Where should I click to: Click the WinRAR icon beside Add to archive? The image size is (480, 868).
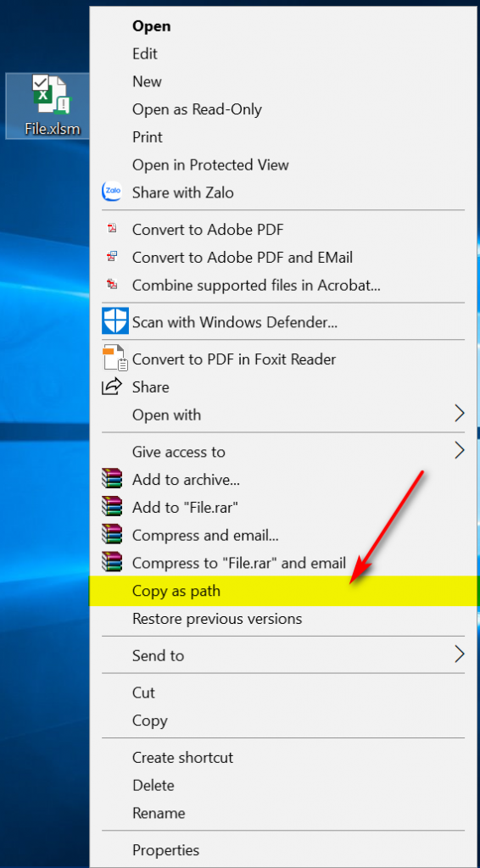[x=113, y=479]
